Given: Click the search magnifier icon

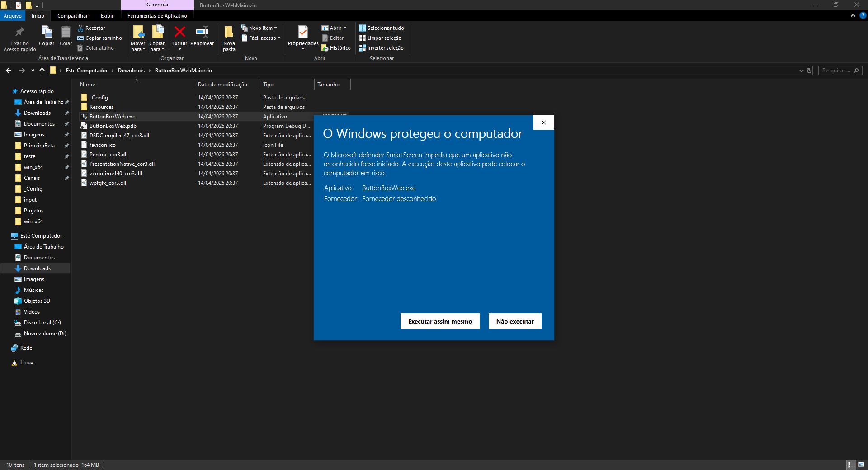Looking at the screenshot, I should [x=856, y=70].
